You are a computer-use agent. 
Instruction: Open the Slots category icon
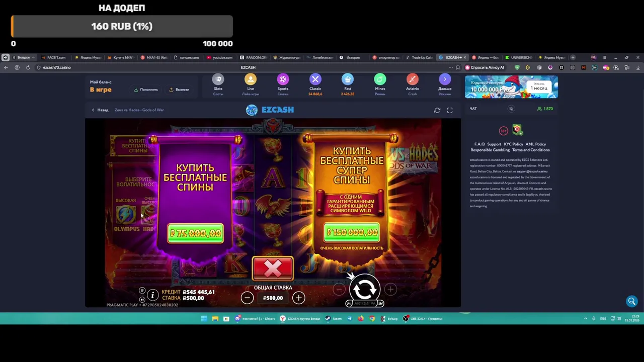pyautogui.click(x=218, y=79)
